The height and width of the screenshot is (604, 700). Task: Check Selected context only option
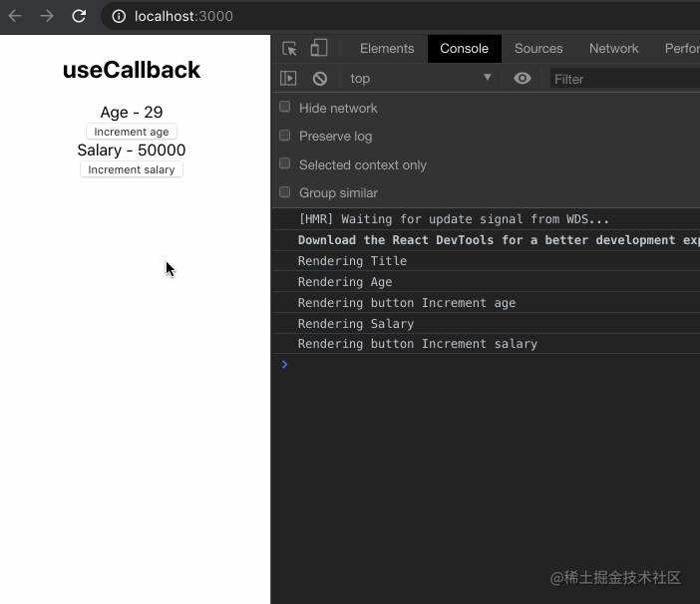coord(284,163)
